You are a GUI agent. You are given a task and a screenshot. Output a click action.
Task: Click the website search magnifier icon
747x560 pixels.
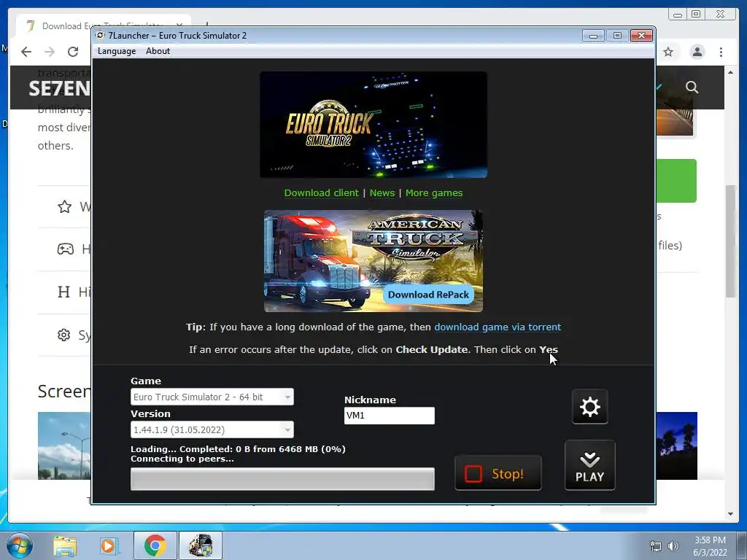coord(692,87)
